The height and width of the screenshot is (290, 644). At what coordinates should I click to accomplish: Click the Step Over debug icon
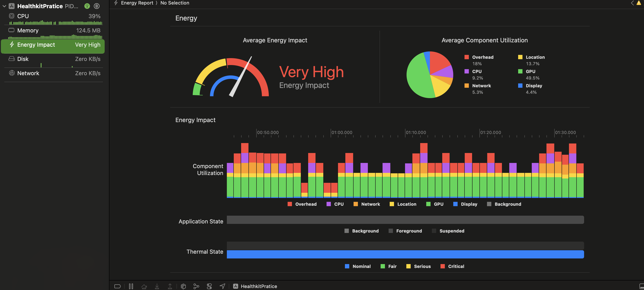coord(144,286)
